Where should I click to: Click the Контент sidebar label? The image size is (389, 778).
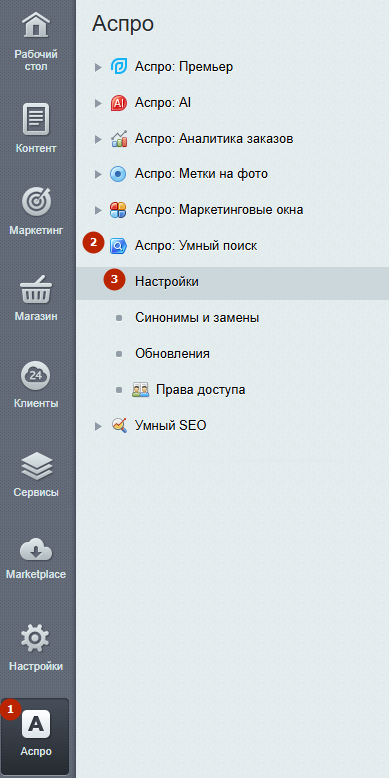pos(36,148)
